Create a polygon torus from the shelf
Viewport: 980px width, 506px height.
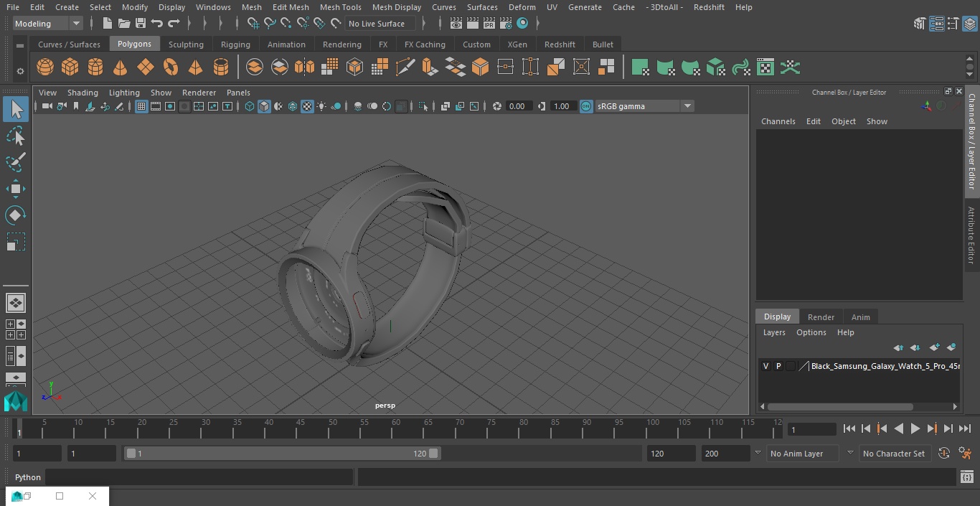click(171, 67)
